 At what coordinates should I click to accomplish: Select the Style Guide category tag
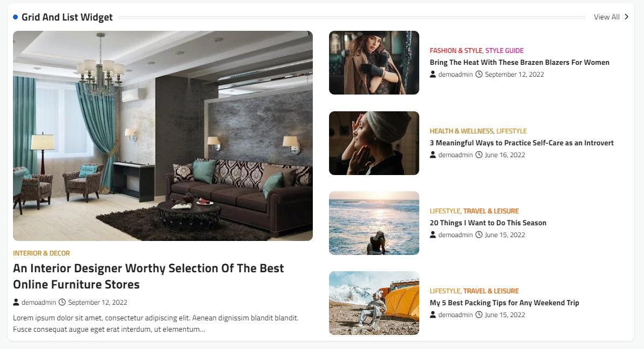pyautogui.click(x=505, y=50)
